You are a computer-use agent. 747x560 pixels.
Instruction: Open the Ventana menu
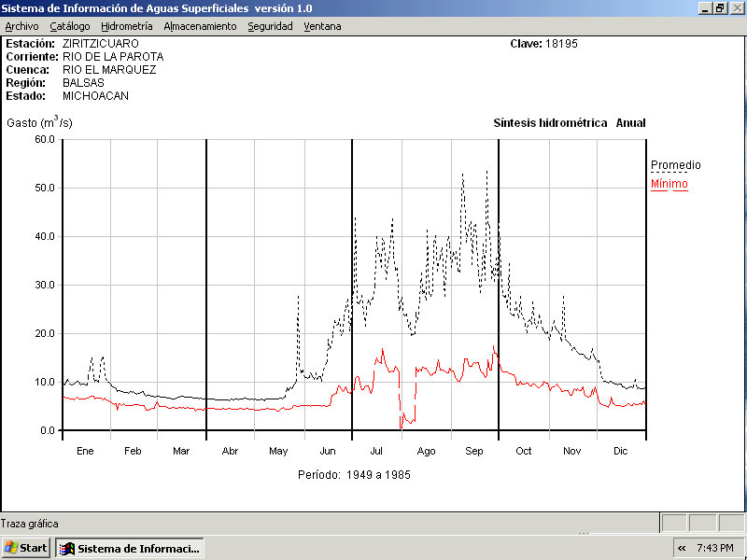click(x=322, y=26)
